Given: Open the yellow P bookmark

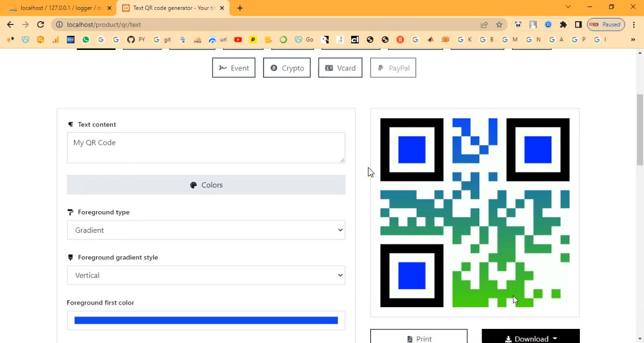Looking at the screenshot, I should point(253,40).
